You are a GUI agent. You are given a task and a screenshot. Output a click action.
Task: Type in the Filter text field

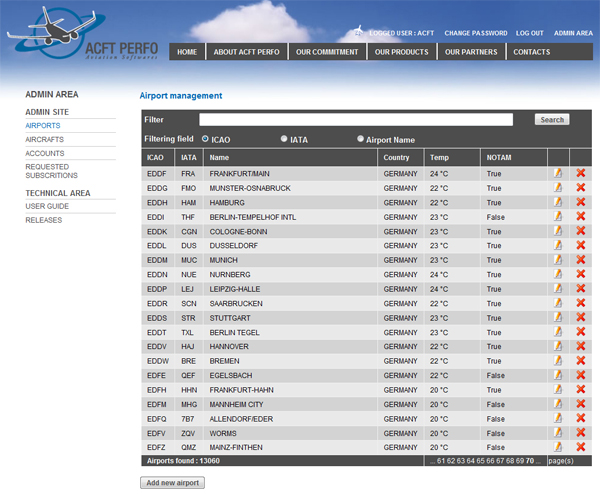(x=356, y=119)
